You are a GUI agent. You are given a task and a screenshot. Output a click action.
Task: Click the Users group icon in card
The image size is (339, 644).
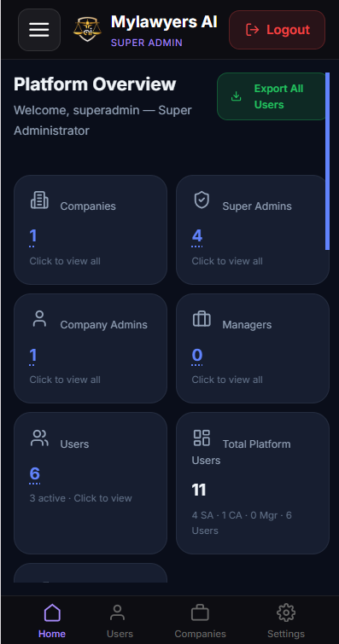point(39,438)
